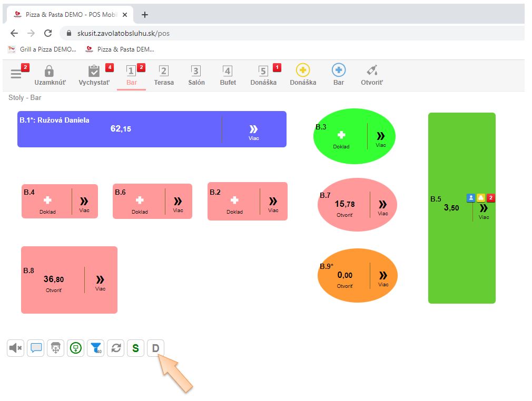This screenshot has height=401, width=532.
Task: Click the blue plus Bar icon
Action: point(339,71)
